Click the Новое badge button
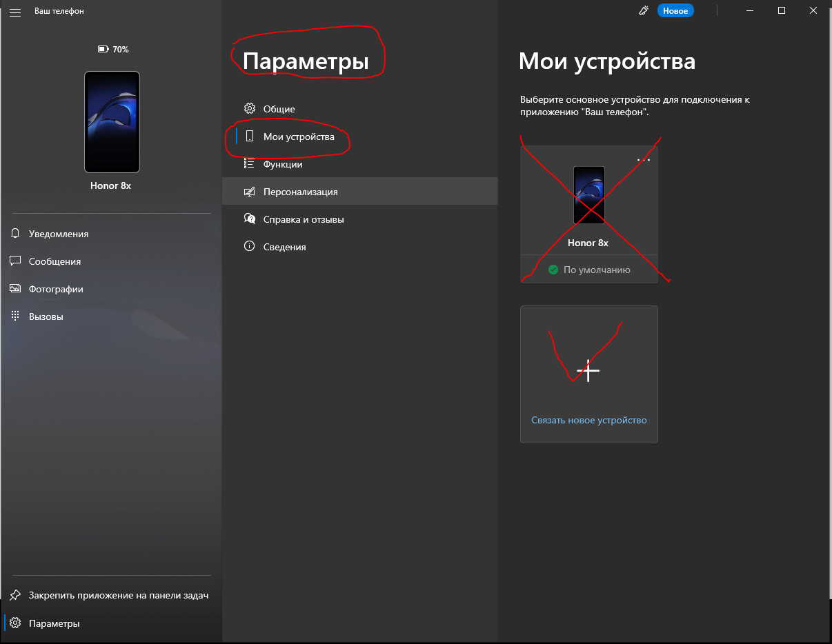Screen dimensions: 832x644 point(675,11)
